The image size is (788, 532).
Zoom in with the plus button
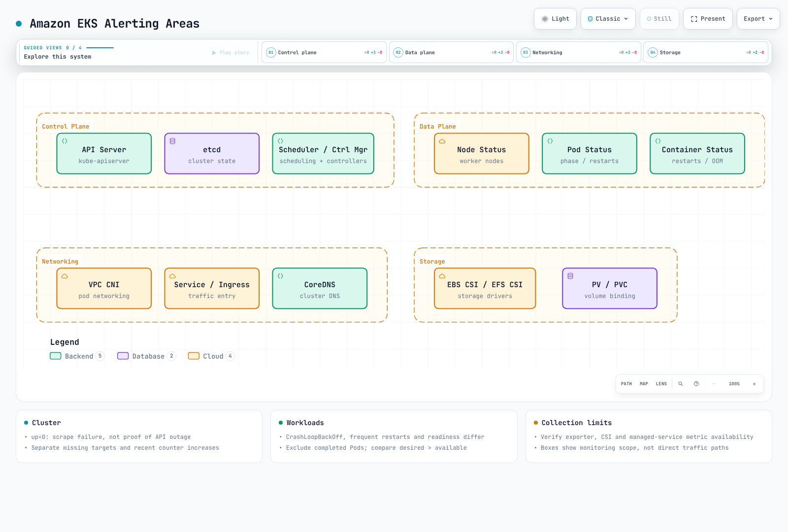coord(754,384)
